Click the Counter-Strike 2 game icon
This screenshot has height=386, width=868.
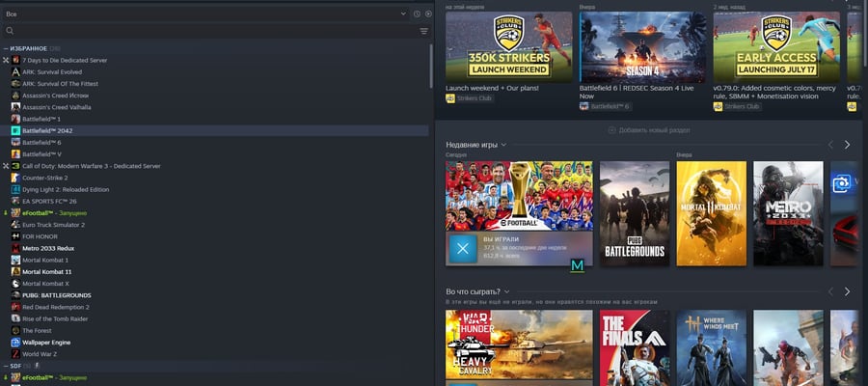tap(15, 178)
